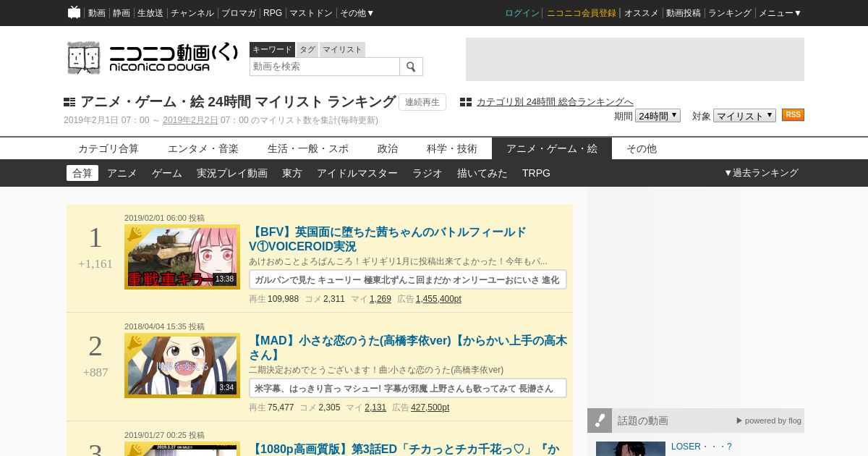The width and height of the screenshot is (868, 456).
Task: Click the 連続再生 button
Action: click(422, 102)
